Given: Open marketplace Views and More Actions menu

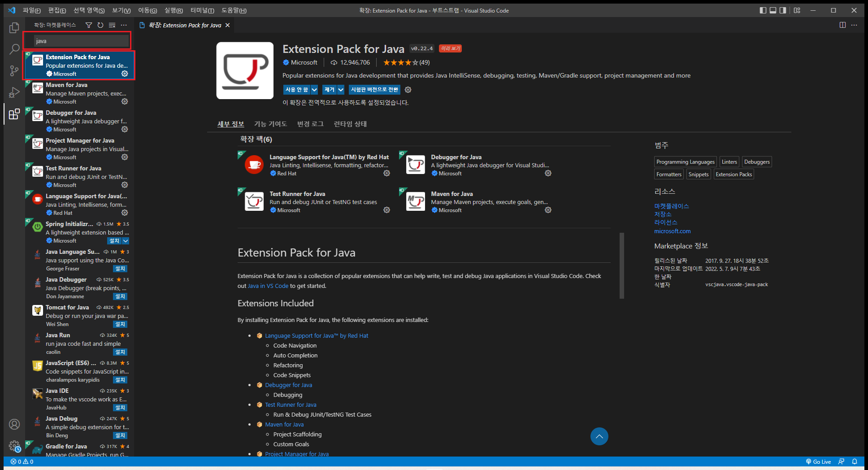Looking at the screenshot, I should [124, 25].
